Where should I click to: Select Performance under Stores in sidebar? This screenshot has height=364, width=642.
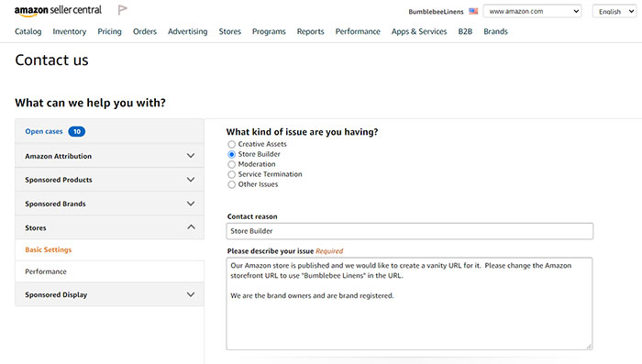[x=46, y=271]
